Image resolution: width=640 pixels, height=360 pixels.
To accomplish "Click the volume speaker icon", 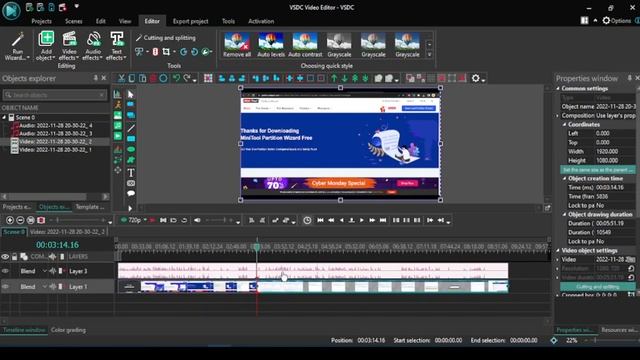I will 197,220.
